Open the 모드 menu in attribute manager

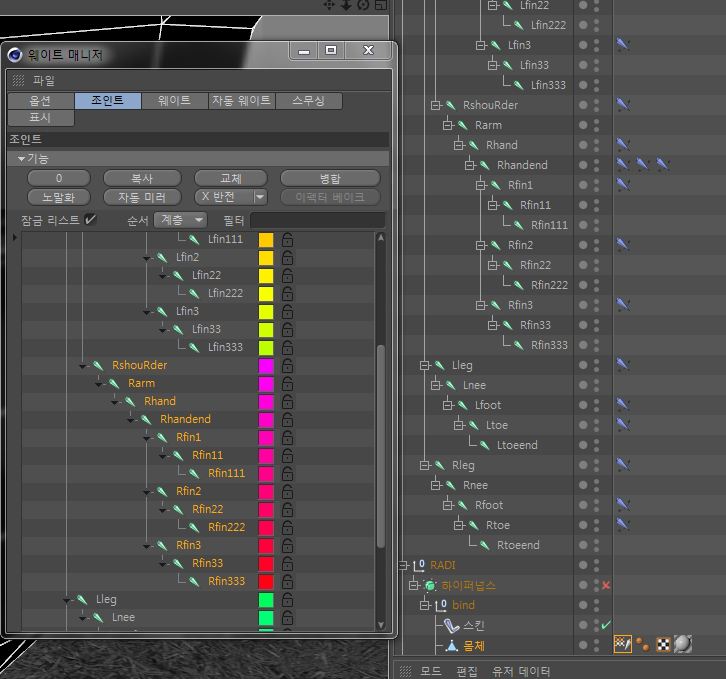[x=431, y=671]
